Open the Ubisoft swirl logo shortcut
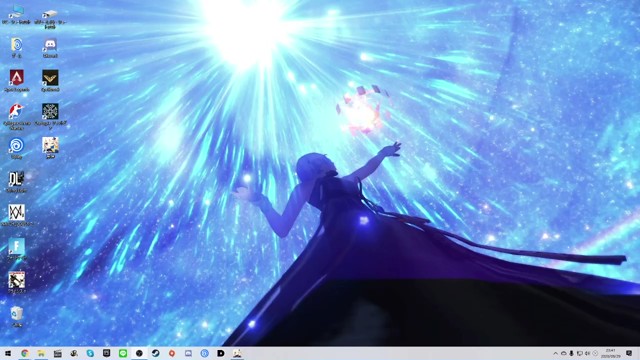The width and height of the screenshot is (640, 360). click(17, 148)
